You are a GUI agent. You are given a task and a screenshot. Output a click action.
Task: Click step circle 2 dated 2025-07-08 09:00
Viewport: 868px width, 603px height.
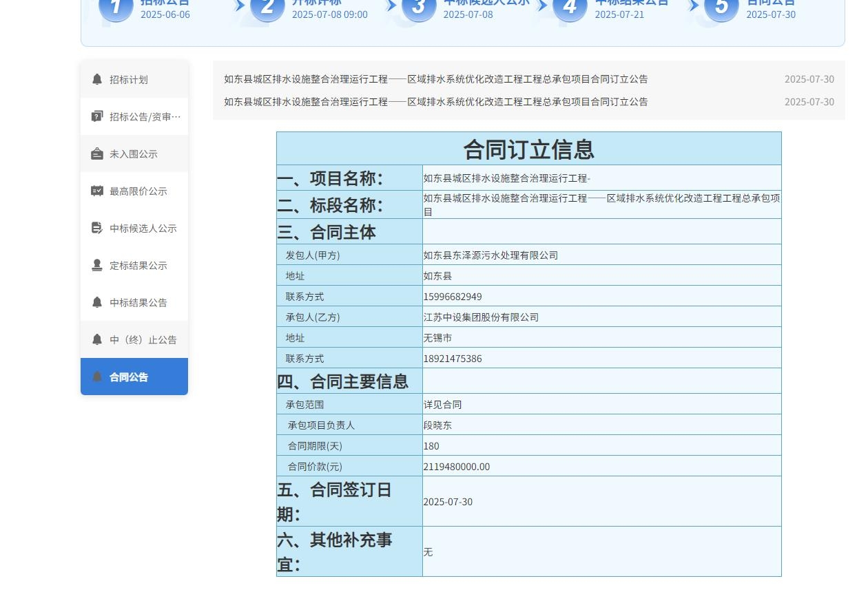267,7
